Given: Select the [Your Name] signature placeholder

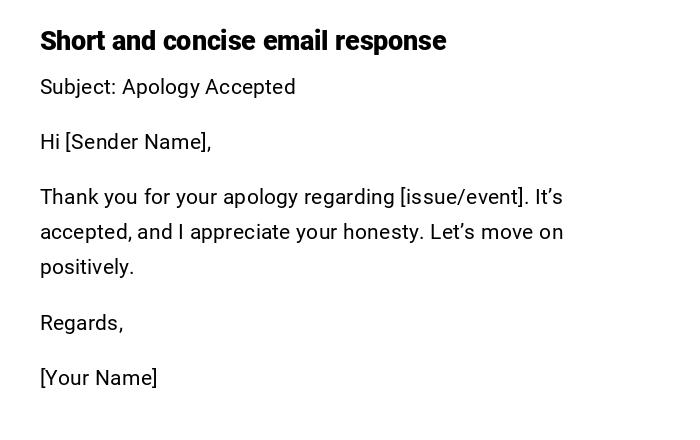Looking at the screenshot, I should tap(99, 378).
